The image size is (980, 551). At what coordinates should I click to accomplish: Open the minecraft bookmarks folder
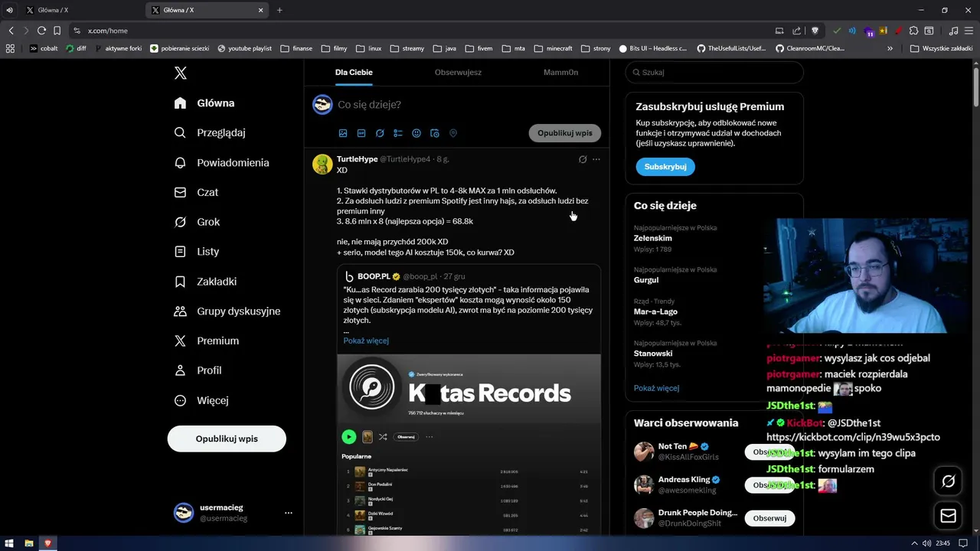pyautogui.click(x=553, y=48)
